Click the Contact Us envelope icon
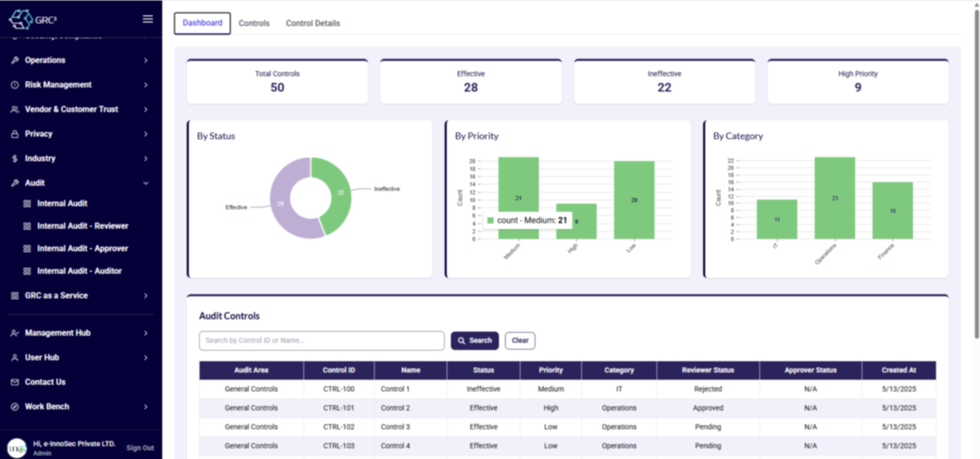The width and height of the screenshot is (980, 459). click(15, 382)
